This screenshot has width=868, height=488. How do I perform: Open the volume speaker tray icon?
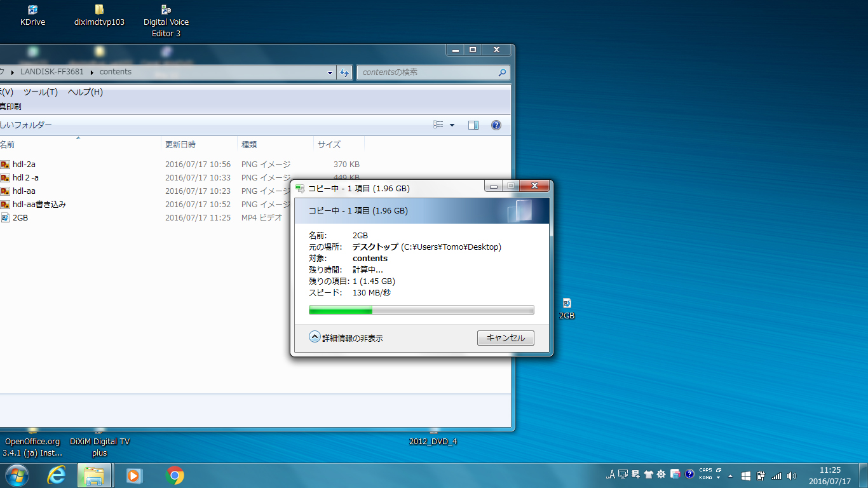coord(791,475)
